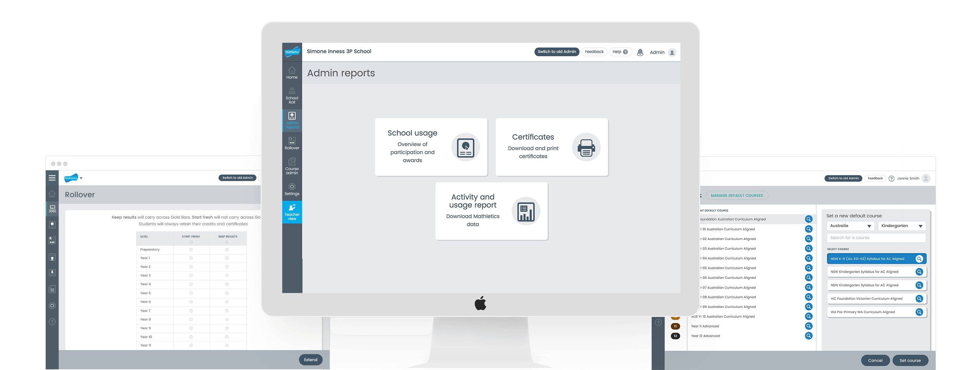Click Jennie Smith's avatar icon

926,178
